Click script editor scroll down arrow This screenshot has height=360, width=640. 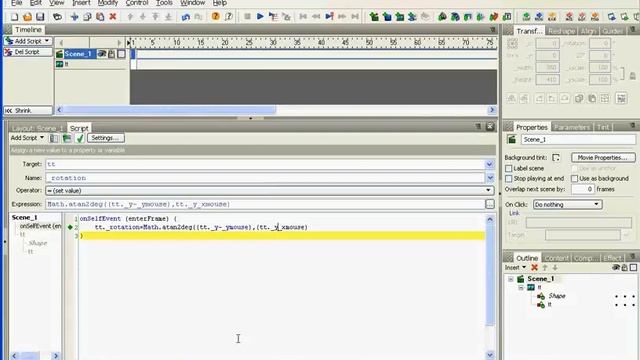(x=490, y=355)
